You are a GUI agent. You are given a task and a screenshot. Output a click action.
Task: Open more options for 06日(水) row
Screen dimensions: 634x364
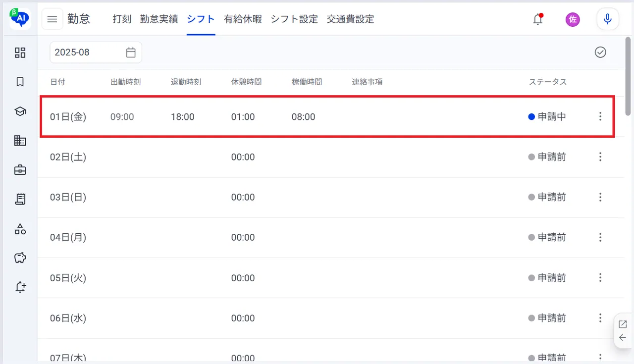click(x=600, y=318)
